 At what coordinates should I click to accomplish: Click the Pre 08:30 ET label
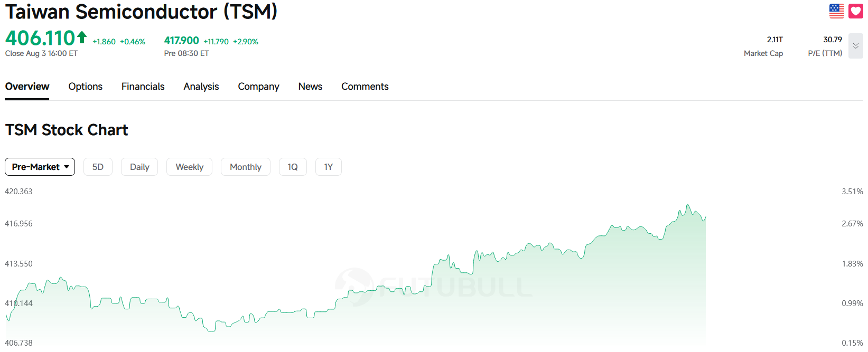(186, 53)
